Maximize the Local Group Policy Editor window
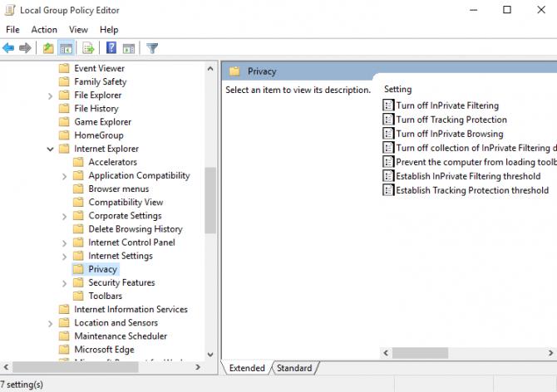This screenshot has height=392, width=557. click(507, 10)
